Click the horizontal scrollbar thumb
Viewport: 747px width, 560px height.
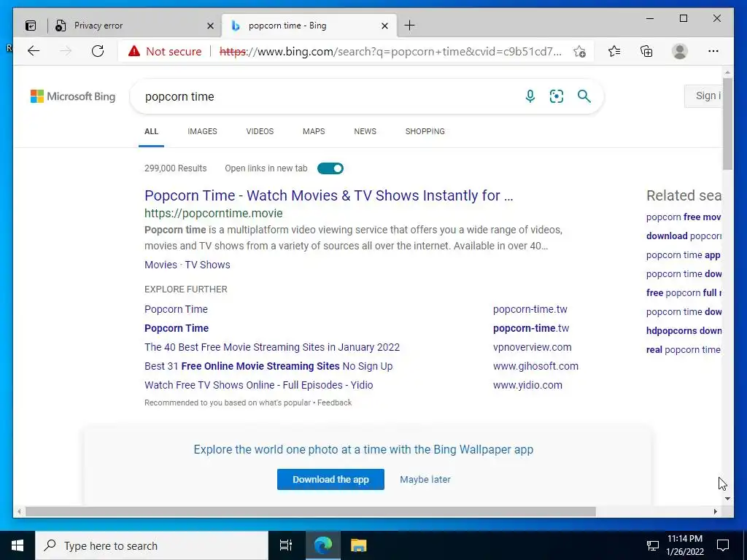pyautogui.click(x=310, y=511)
